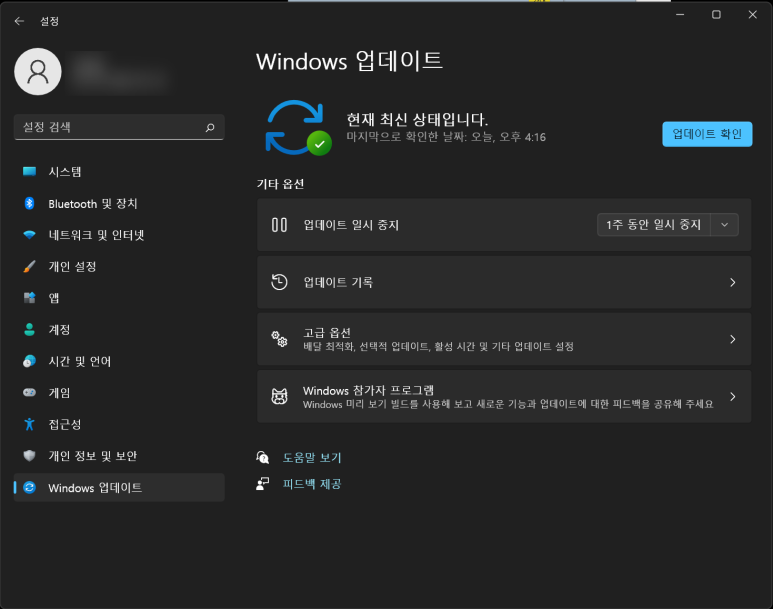
Task: Click the history clock icon for 업데이트 기록
Action: pyautogui.click(x=279, y=282)
